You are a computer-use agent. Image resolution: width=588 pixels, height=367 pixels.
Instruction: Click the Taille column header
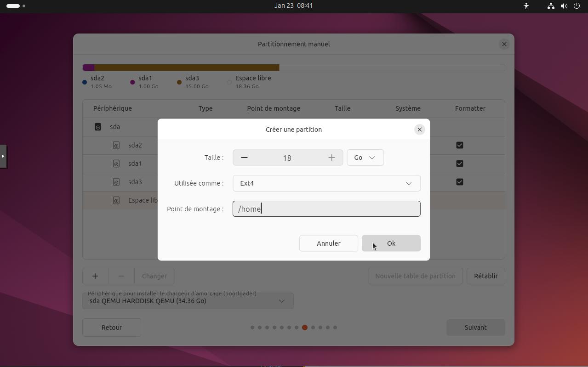[343, 108]
